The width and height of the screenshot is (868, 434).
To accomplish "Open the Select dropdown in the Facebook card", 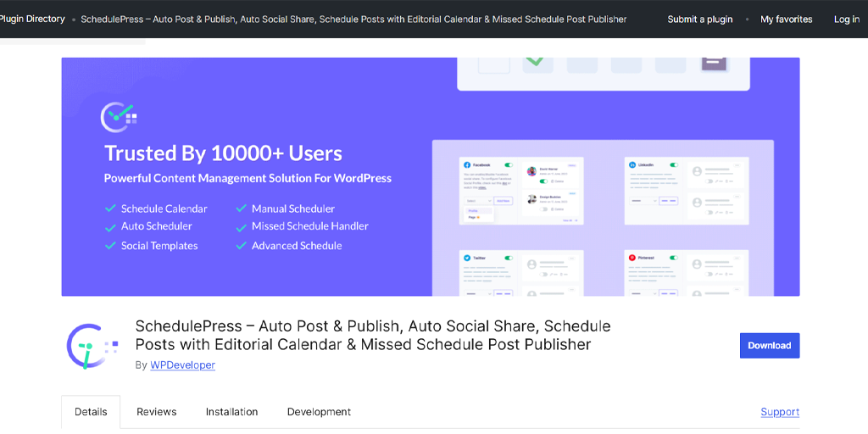I will [478, 201].
